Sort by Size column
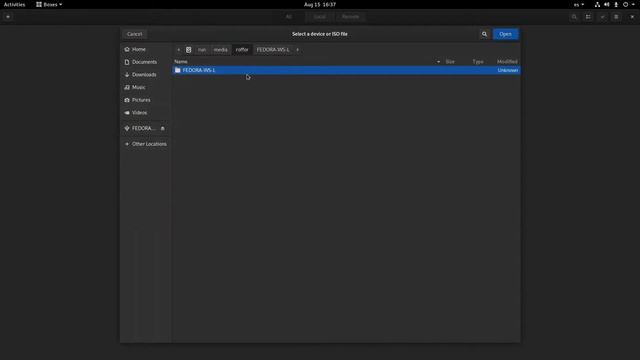 tap(450, 62)
